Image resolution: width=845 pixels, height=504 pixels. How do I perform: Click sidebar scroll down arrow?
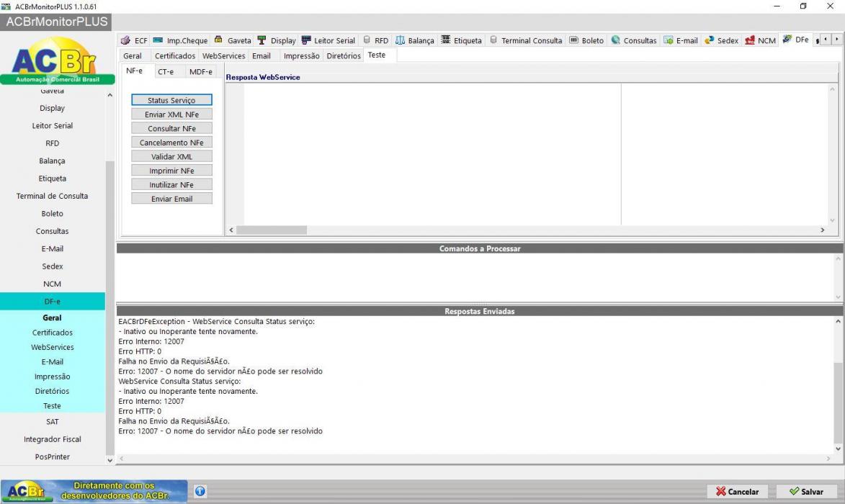coord(110,460)
